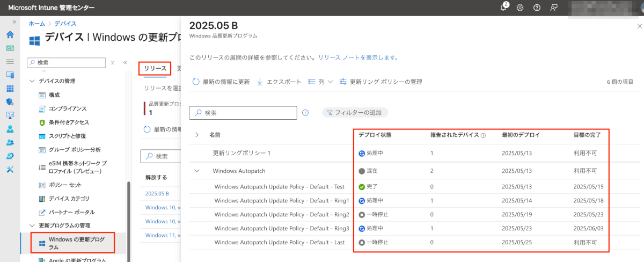
Task: Open 更新リング ポリシーの管理
Action: point(381,82)
